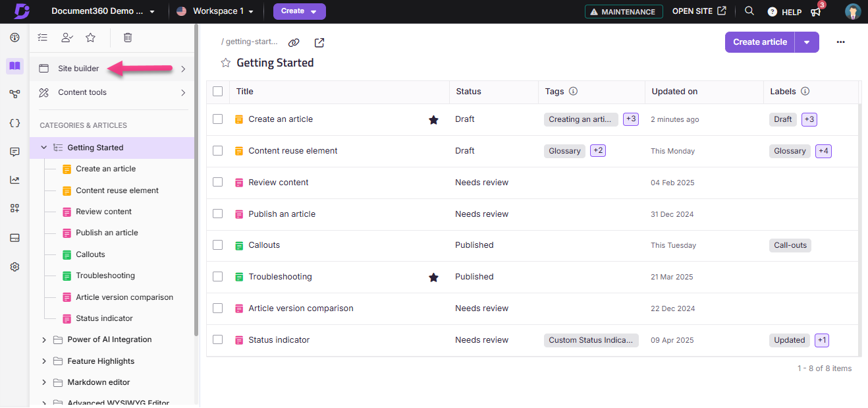Open the search magnifier icon
This screenshot has width=868, height=408.
(x=749, y=11)
